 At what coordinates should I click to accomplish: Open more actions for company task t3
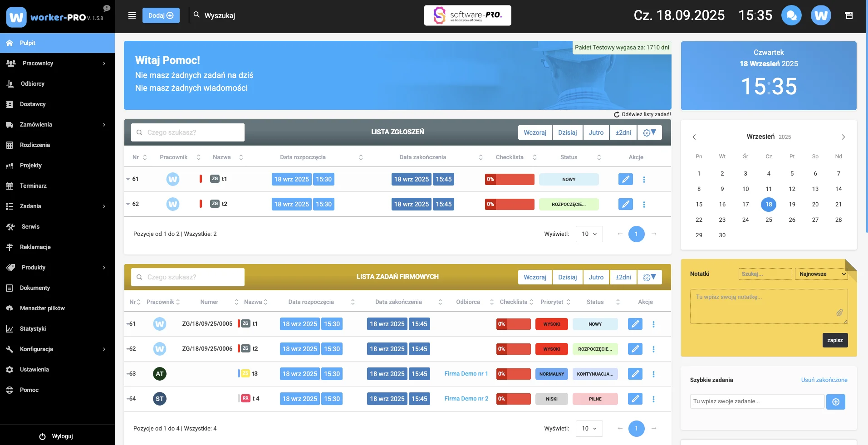click(653, 374)
